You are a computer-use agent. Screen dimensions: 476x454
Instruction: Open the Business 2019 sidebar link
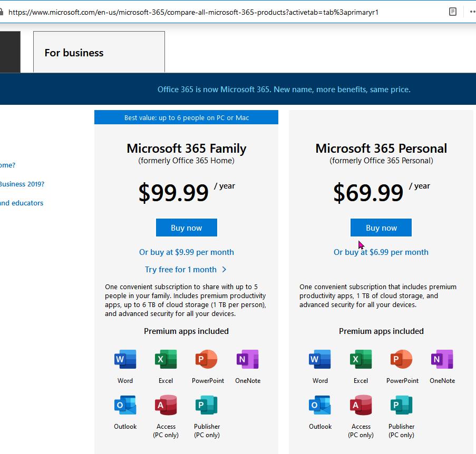click(x=22, y=184)
